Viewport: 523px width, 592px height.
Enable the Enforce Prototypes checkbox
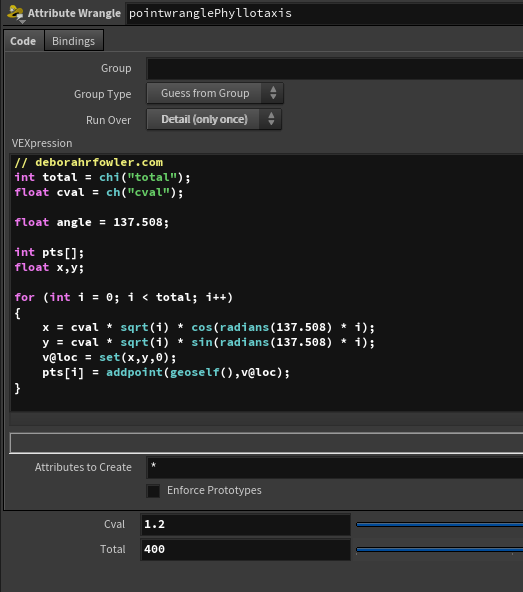[x=153, y=491]
